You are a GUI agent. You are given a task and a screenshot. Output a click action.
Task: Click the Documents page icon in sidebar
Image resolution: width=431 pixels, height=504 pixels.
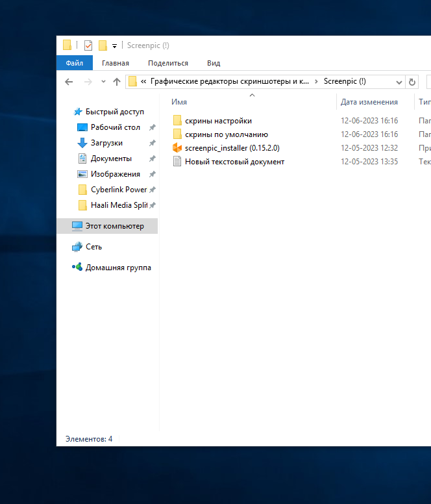(x=82, y=158)
